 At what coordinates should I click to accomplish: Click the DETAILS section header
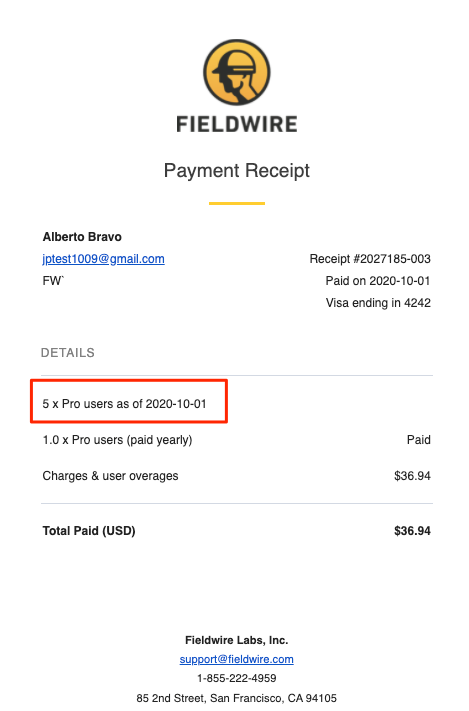[68, 352]
